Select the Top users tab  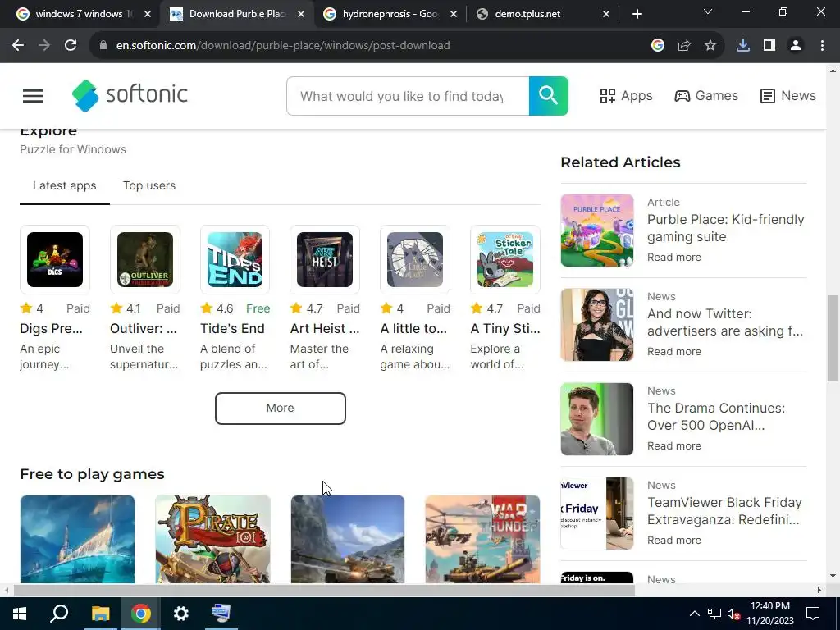point(149,185)
